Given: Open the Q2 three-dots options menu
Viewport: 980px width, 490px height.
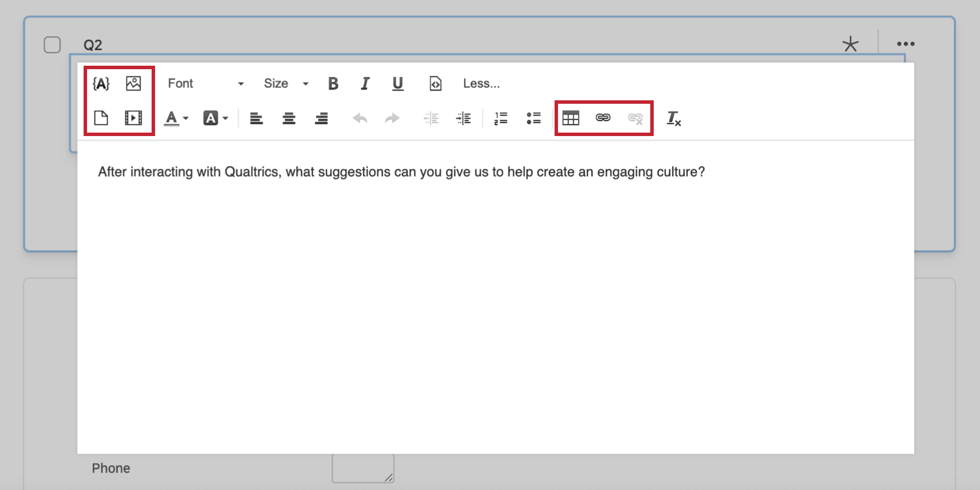Looking at the screenshot, I should click(x=906, y=44).
